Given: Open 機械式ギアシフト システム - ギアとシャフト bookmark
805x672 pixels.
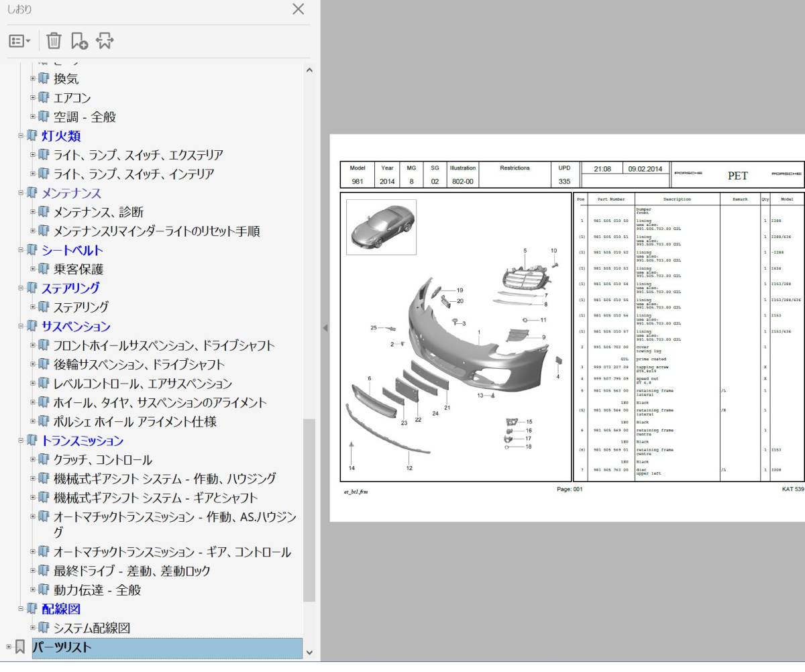Looking at the screenshot, I should click(156, 498).
